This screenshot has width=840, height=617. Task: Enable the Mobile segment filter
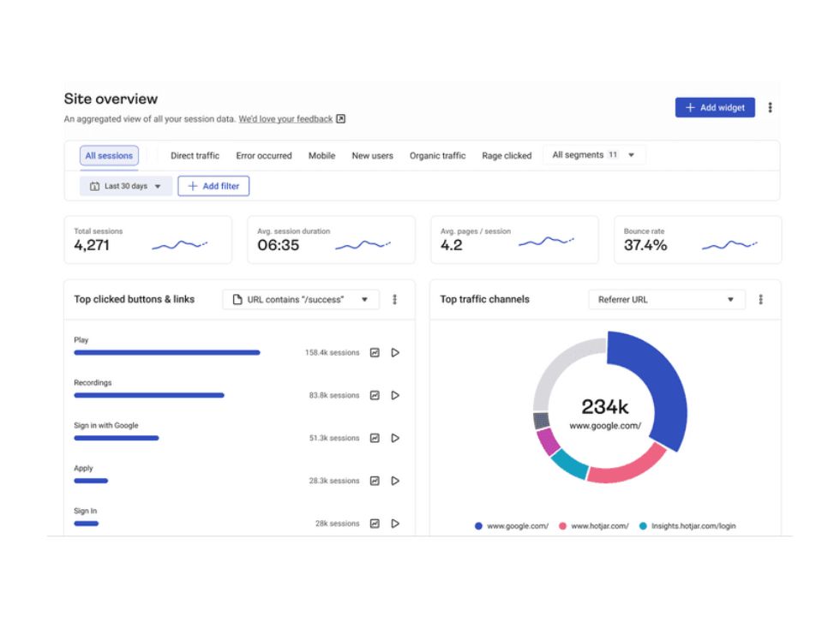click(x=321, y=155)
